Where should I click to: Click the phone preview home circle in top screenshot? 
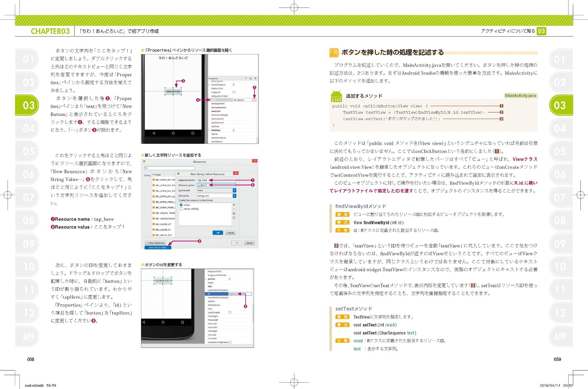click(173, 133)
